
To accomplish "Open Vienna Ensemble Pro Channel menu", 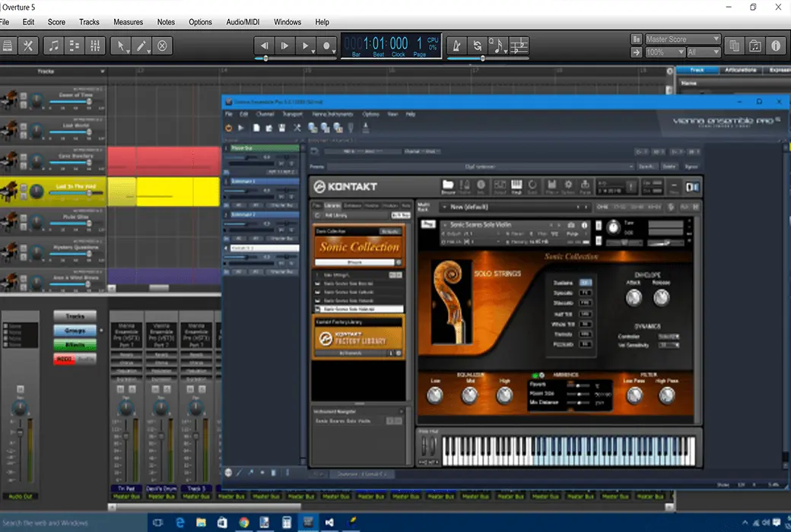I will pos(265,115).
